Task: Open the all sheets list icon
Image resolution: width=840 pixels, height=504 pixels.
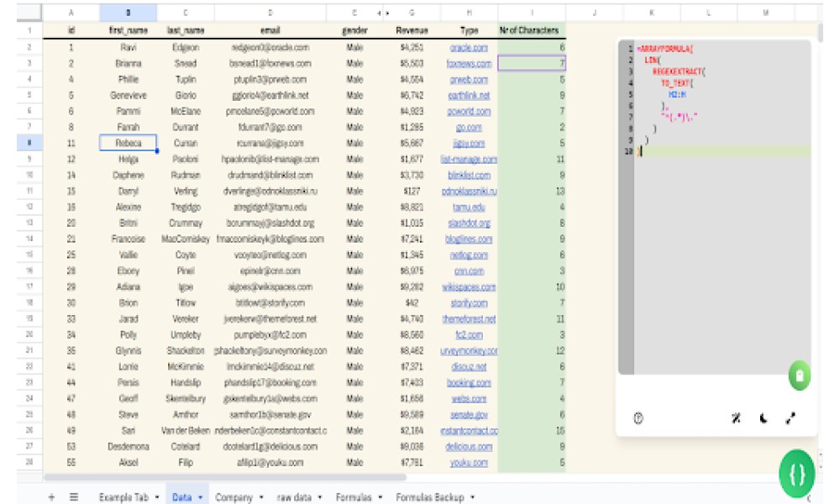Action: click(74, 497)
